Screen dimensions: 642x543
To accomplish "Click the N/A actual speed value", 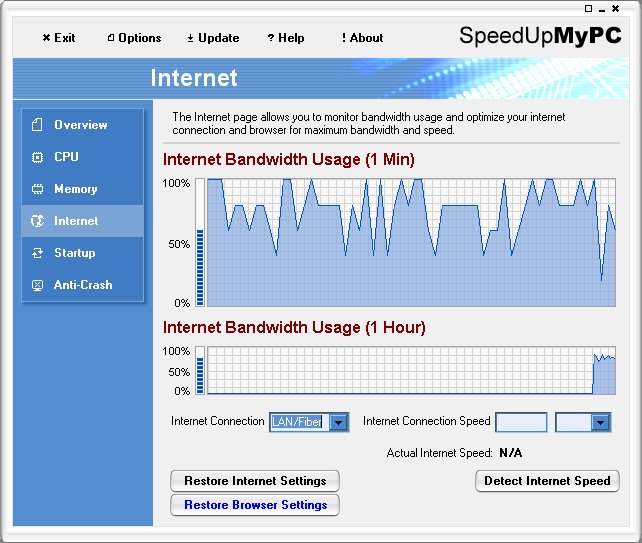I will pos(511,453).
